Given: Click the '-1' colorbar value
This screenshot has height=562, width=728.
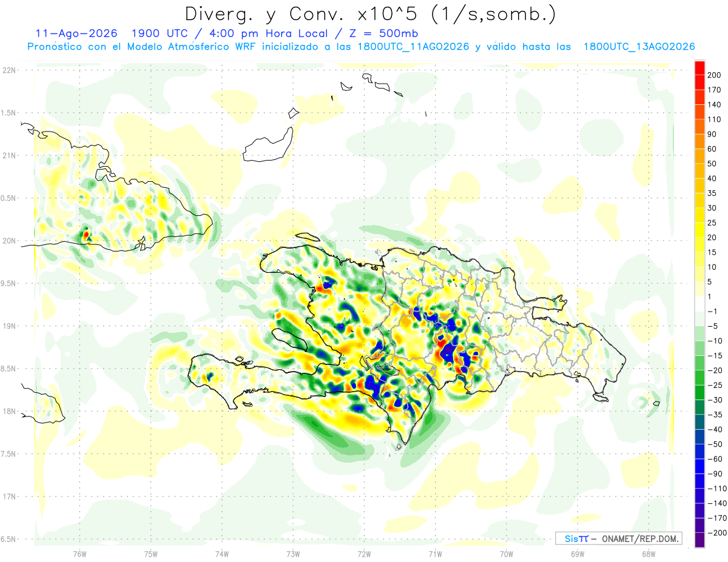Looking at the screenshot, I should (x=712, y=312).
